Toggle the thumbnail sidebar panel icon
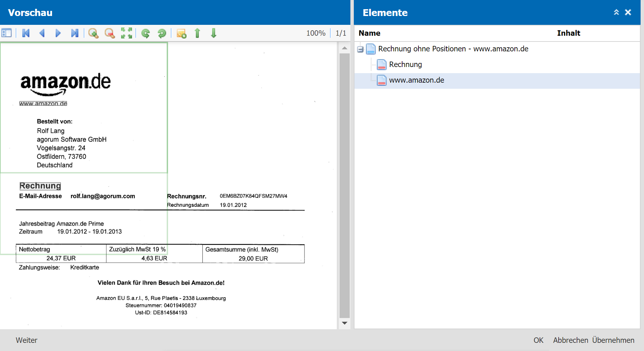 coord(7,33)
